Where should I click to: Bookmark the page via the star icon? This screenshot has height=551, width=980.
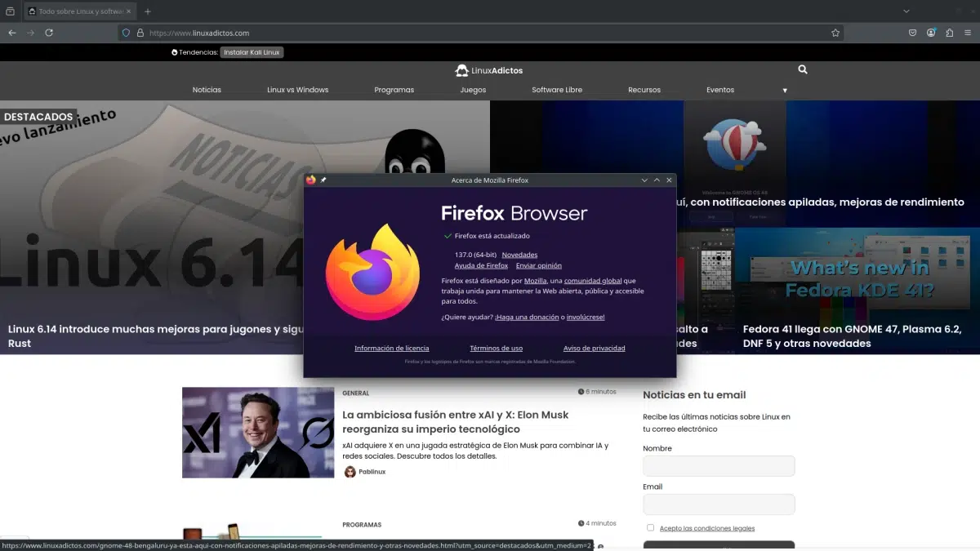pos(835,33)
